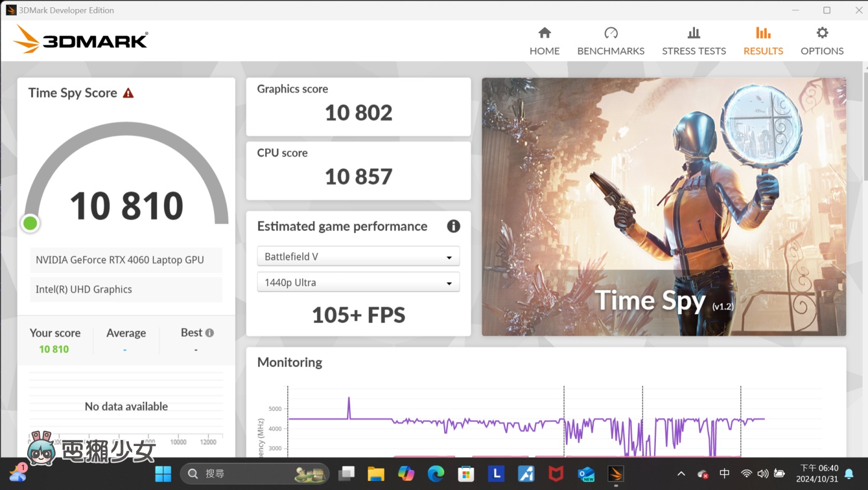Click the Monitoring heading
868x490 pixels.
pyautogui.click(x=290, y=362)
